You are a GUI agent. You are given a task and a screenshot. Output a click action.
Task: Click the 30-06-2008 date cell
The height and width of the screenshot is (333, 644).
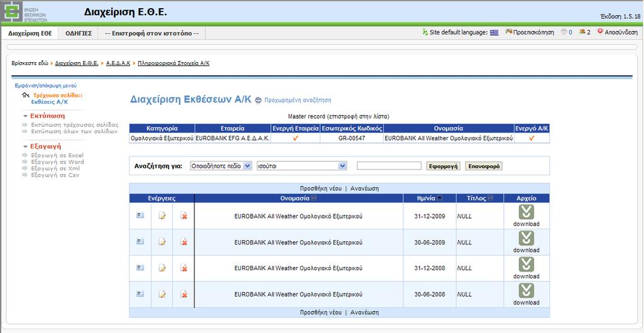[430, 295]
